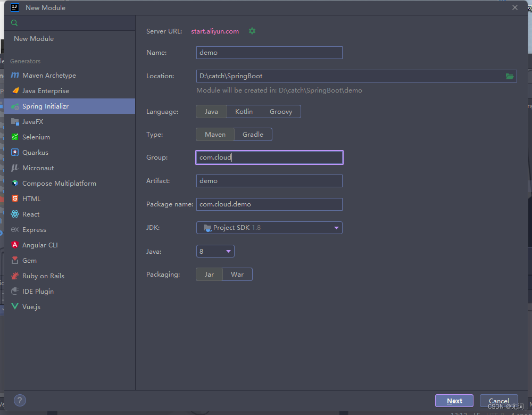The height and width of the screenshot is (415, 532).
Task: Select Compose Multiplatform generator
Action: click(x=70, y=183)
